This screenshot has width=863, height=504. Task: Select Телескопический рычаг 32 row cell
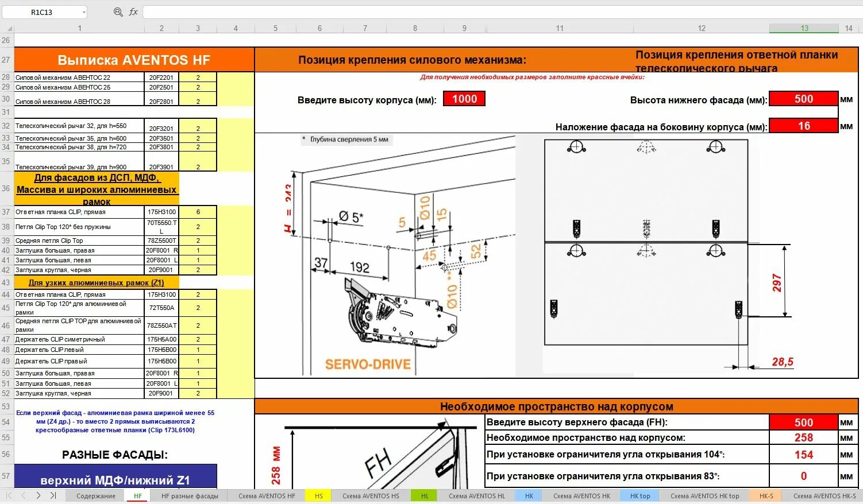click(x=79, y=126)
